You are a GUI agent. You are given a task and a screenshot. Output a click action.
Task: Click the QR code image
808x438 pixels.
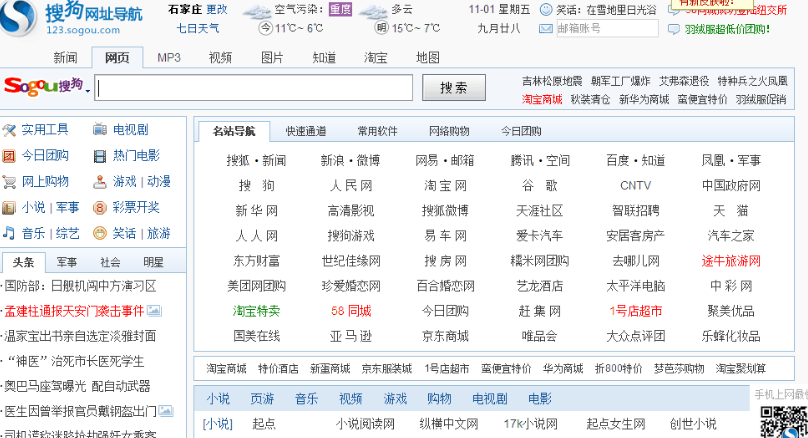(x=782, y=422)
